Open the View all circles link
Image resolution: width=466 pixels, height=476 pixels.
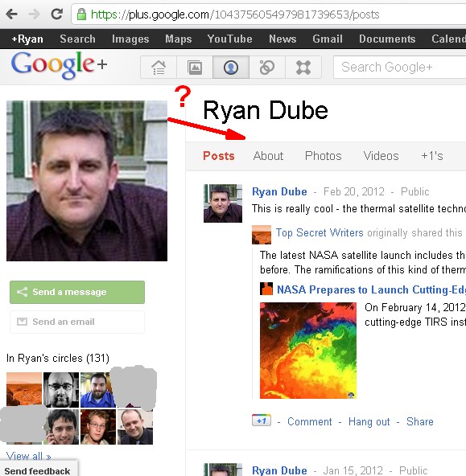[x=28, y=456]
